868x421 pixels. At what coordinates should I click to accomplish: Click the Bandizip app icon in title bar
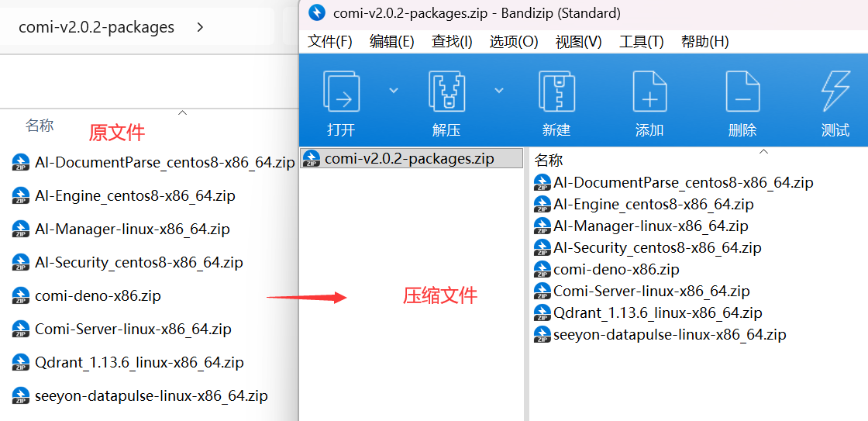pyautogui.click(x=317, y=12)
